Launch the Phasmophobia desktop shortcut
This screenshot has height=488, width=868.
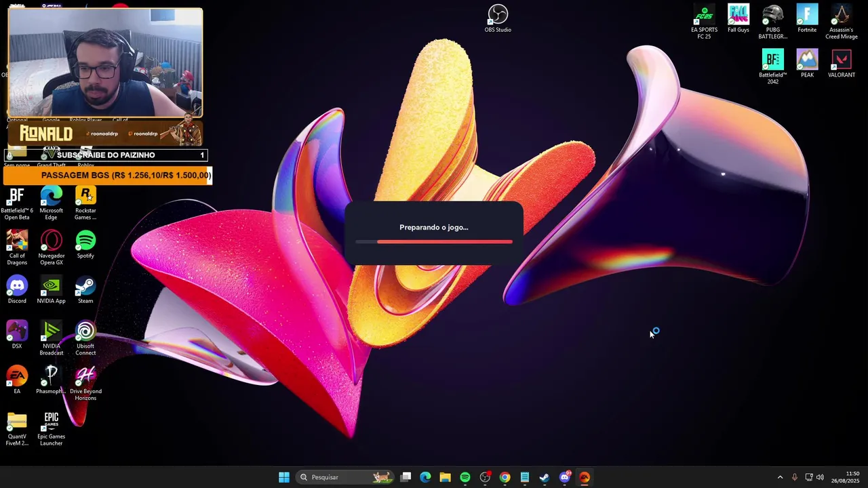(x=51, y=380)
